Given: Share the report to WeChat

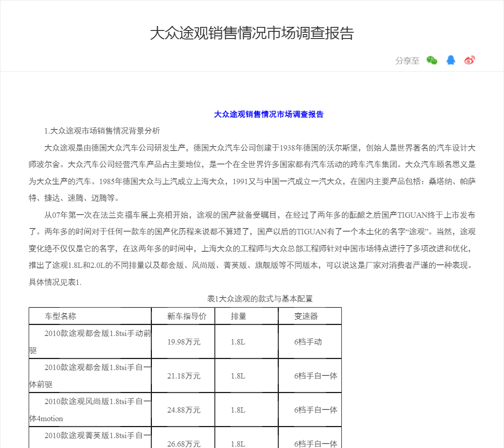Looking at the screenshot, I should point(432,60).
